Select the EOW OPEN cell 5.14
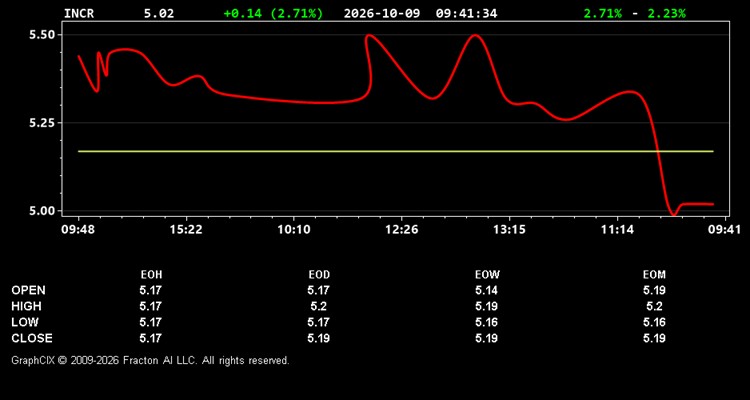 486,290
